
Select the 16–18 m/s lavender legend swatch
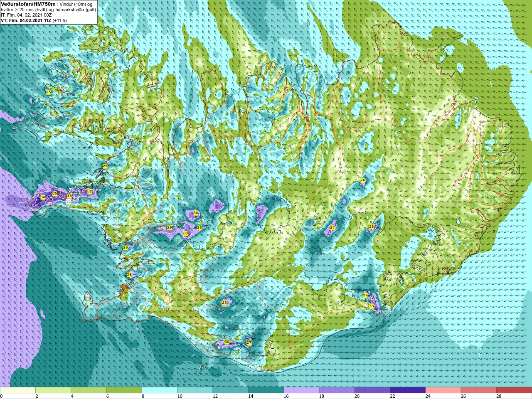point(301,390)
